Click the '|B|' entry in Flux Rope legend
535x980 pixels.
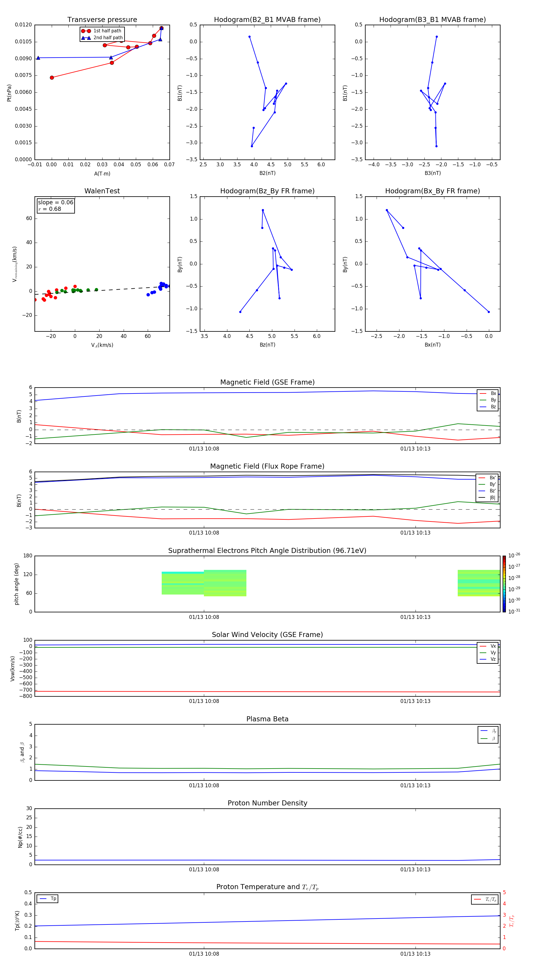tap(487, 498)
